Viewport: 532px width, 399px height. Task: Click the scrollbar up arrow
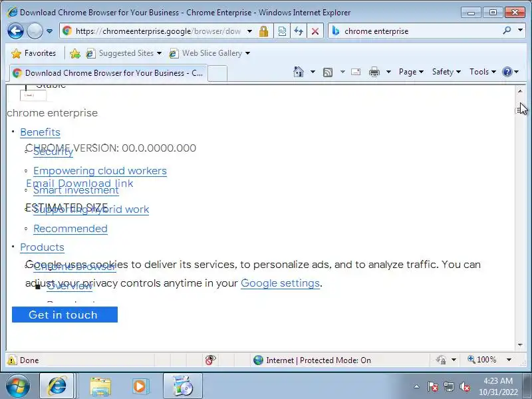tap(520, 91)
